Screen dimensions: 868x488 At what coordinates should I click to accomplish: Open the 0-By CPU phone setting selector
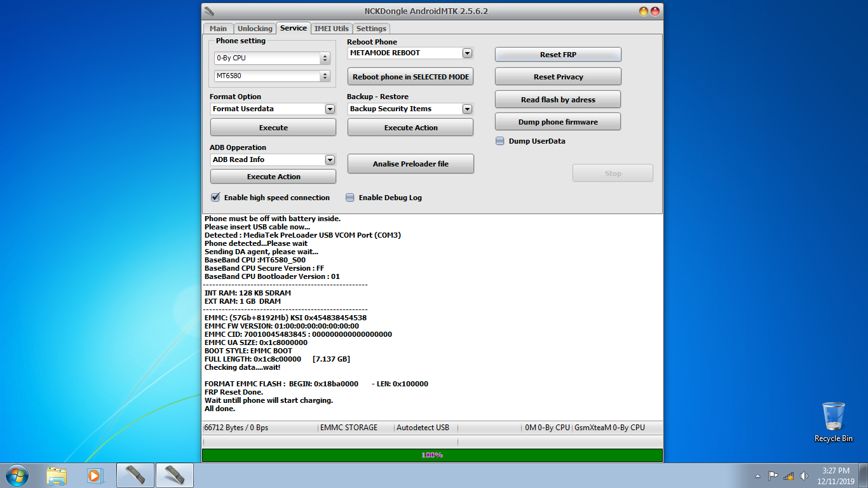(272, 58)
